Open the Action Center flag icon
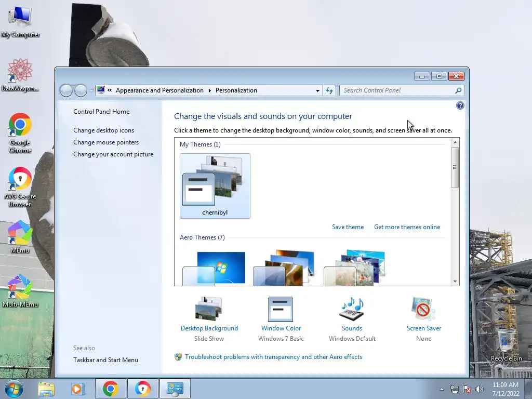The height and width of the screenshot is (399, 532). pos(467,389)
